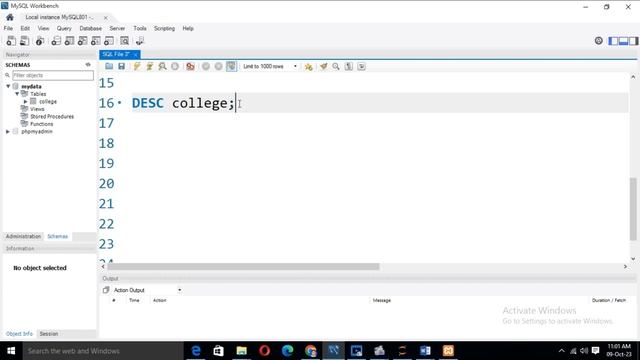Toggle word wrap in editor
Viewport: 640px width, 360px height.
point(362,66)
